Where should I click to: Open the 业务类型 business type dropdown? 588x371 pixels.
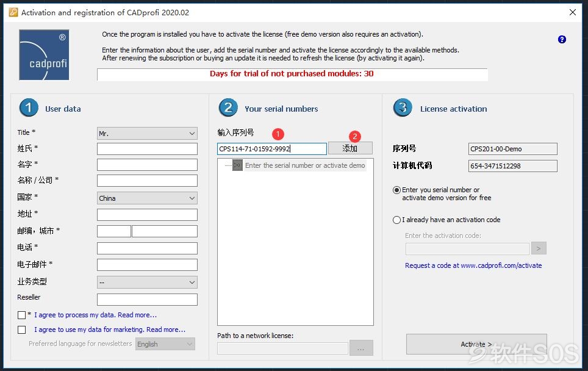point(147,282)
